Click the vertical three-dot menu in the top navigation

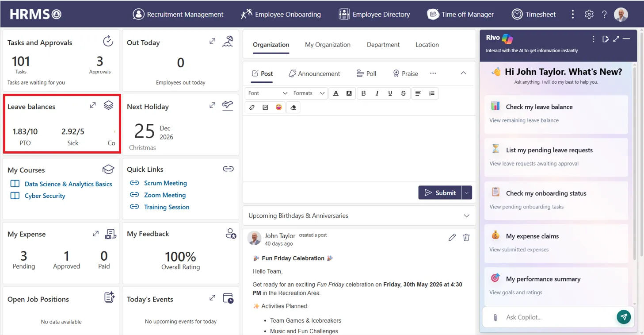(x=573, y=14)
